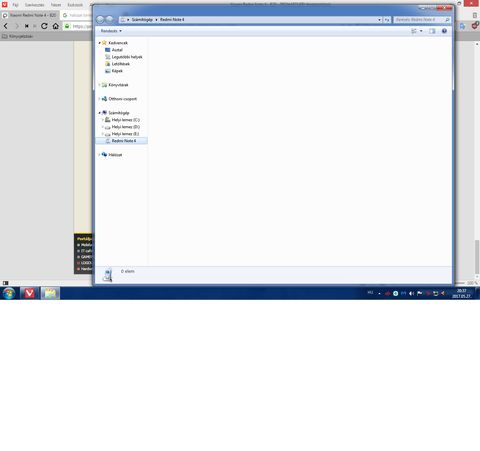Screen dimensions: 480x451
Task: Select Számítógép in the navigation pane
Action: pyautogui.click(x=119, y=113)
